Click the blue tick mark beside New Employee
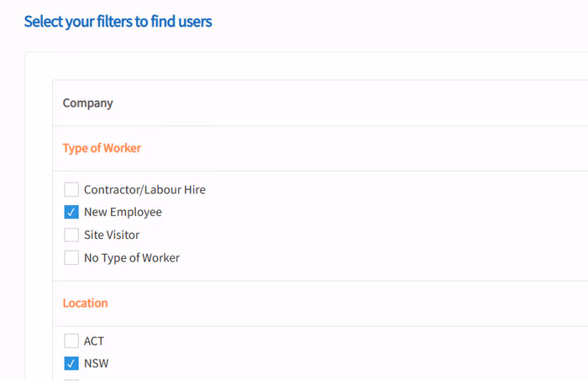Viewport: 588px width, 381px height. click(71, 213)
